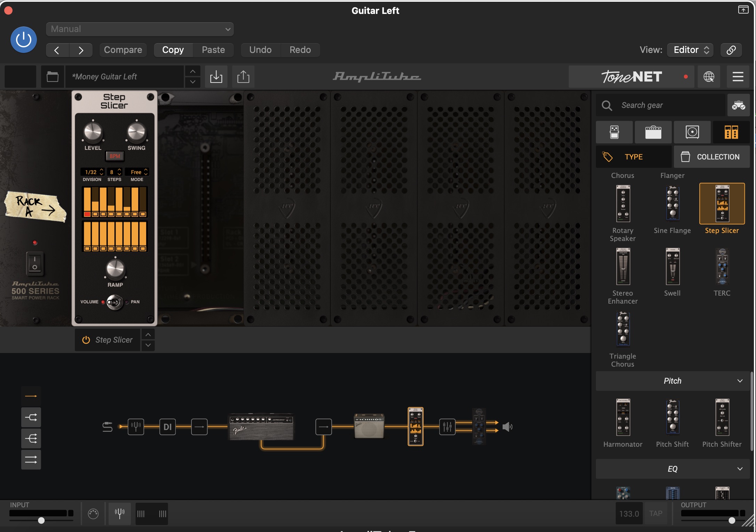
Task: Toggle Step Slicer BPM sync button
Action: pyautogui.click(x=115, y=156)
